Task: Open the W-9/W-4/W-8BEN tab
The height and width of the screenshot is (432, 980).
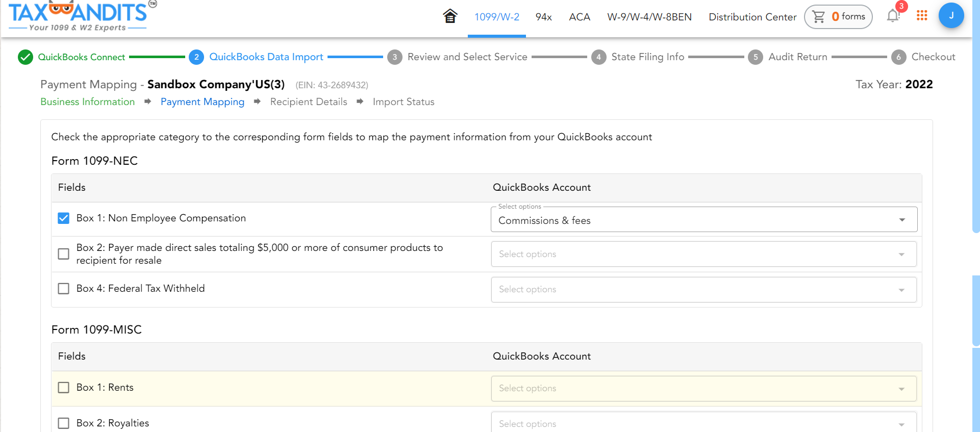Action: [x=649, y=17]
